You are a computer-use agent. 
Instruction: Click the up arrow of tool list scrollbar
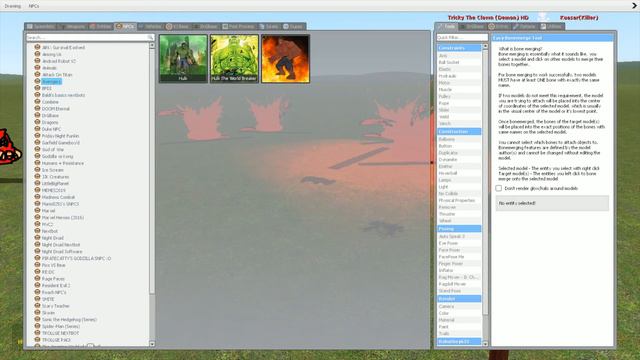click(485, 47)
